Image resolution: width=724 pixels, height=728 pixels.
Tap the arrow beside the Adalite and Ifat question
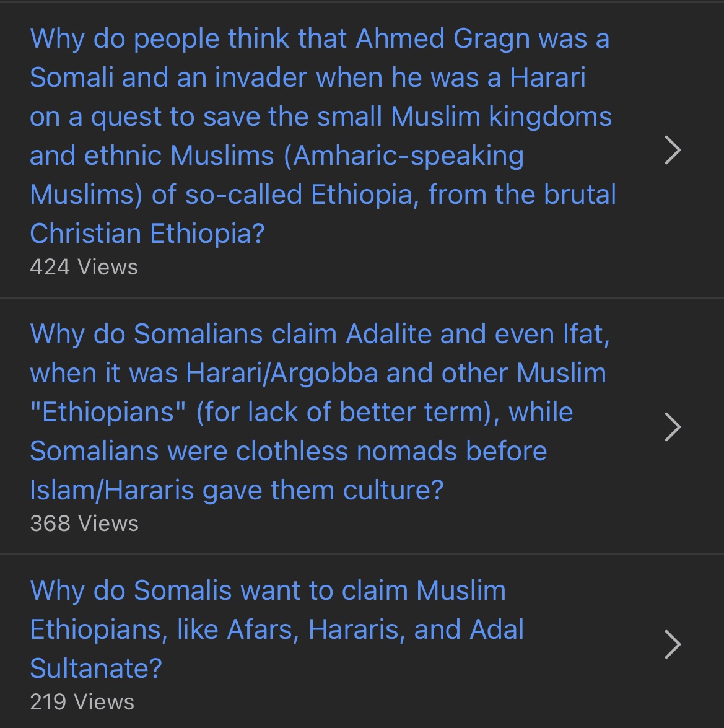click(x=673, y=426)
